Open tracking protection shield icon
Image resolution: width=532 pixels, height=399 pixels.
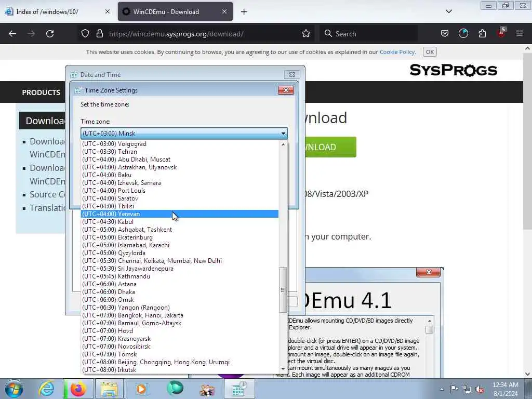coord(85,34)
